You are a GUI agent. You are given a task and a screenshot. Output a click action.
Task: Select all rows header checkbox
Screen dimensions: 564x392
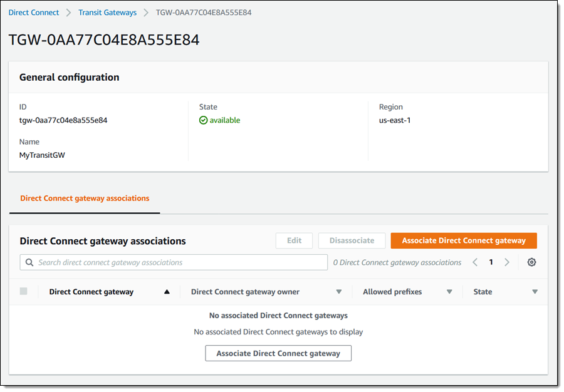coord(24,291)
